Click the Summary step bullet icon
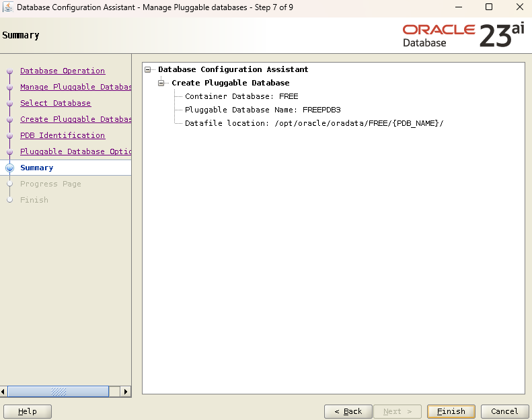 click(x=10, y=168)
